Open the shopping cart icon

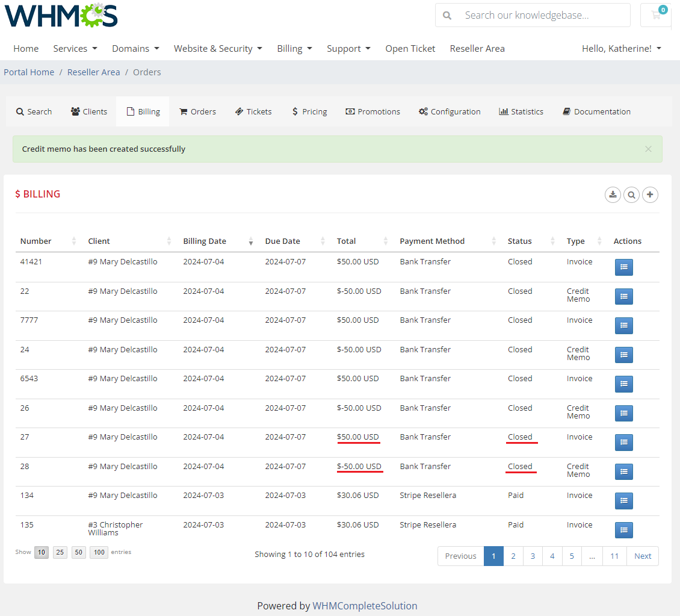(656, 15)
